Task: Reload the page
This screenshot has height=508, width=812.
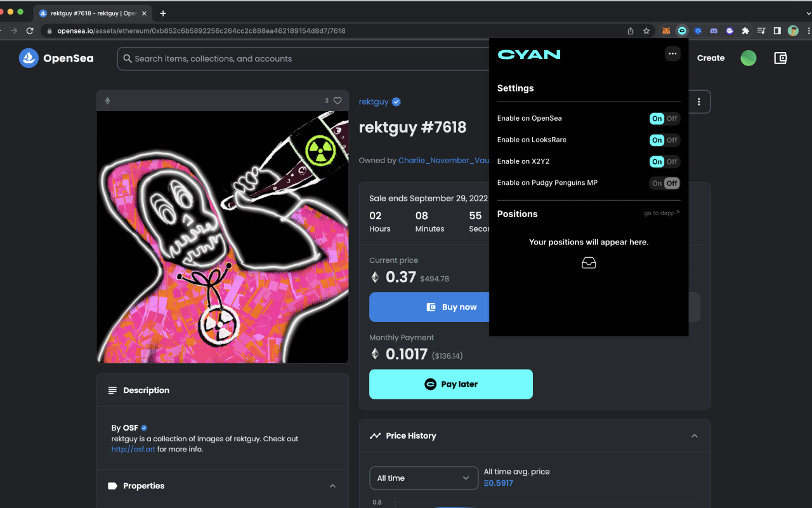Action: [x=30, y=30]
